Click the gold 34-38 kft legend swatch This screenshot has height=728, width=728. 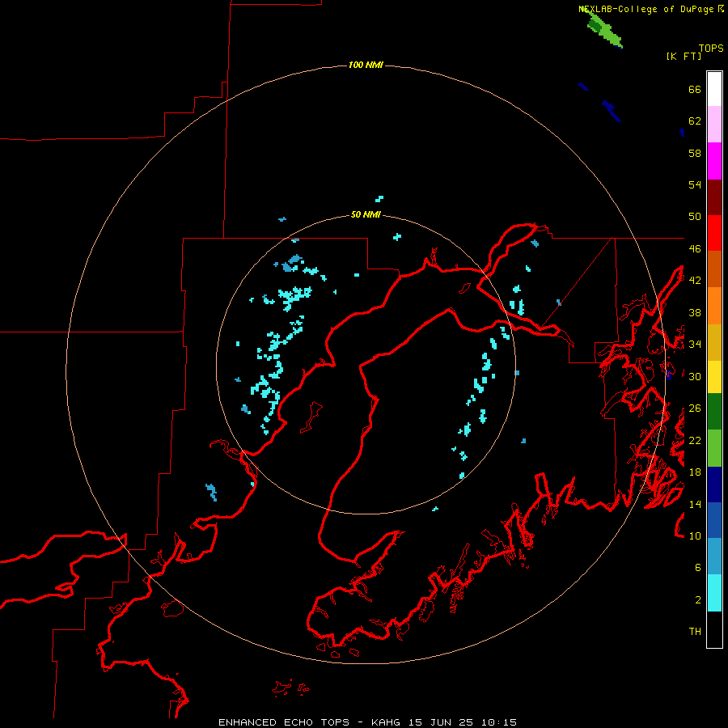(714, 342)
